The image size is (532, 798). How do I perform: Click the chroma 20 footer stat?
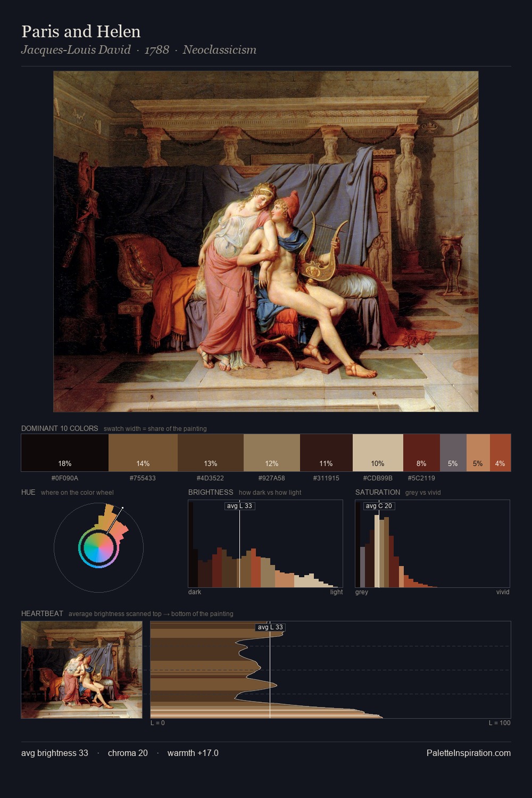pos(128,753)
